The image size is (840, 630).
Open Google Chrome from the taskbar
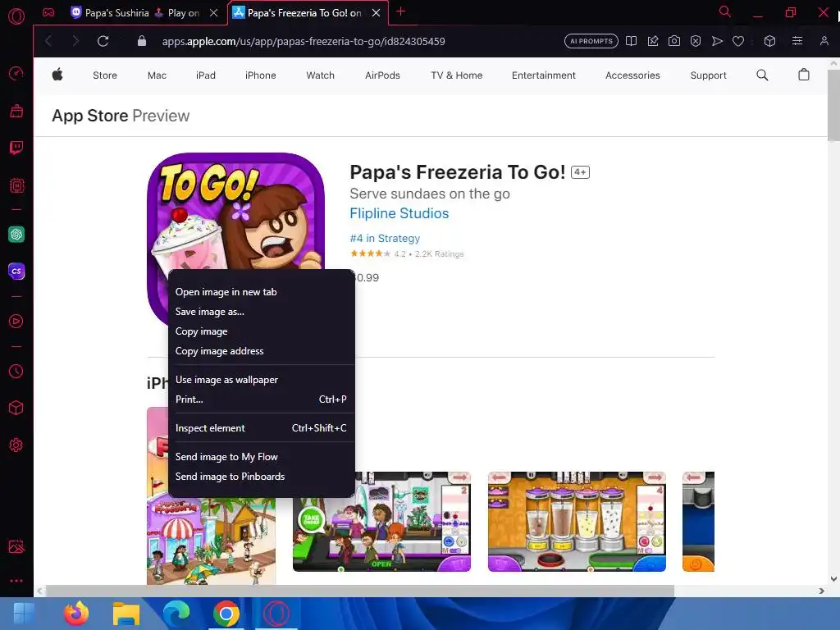point(226,614)
